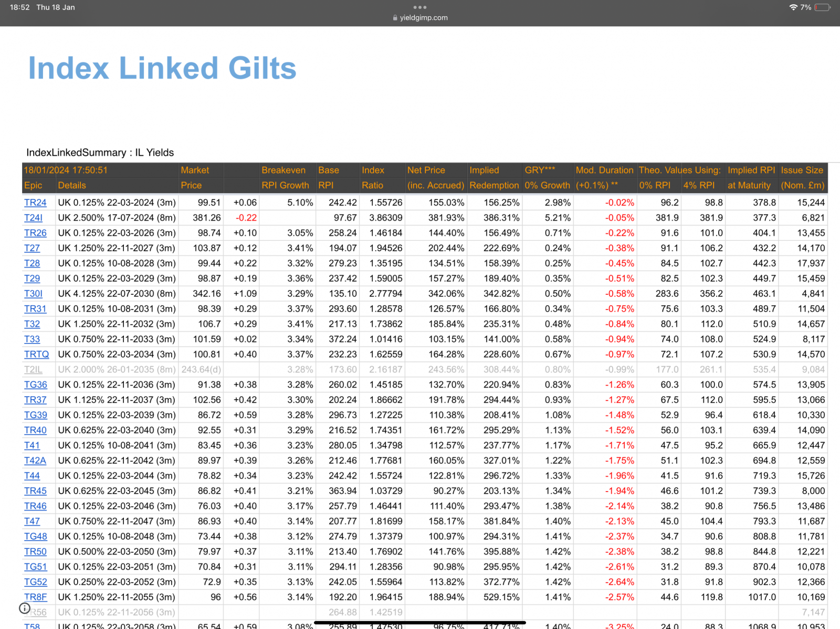Open the T42A gilt link

[35, 461]
